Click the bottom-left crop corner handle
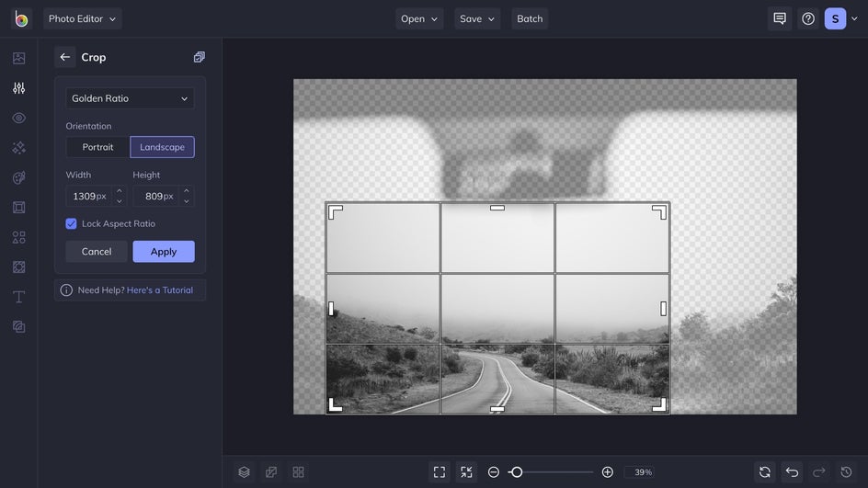The height and width of the screenshot is (488, 868). pos(335,405)
